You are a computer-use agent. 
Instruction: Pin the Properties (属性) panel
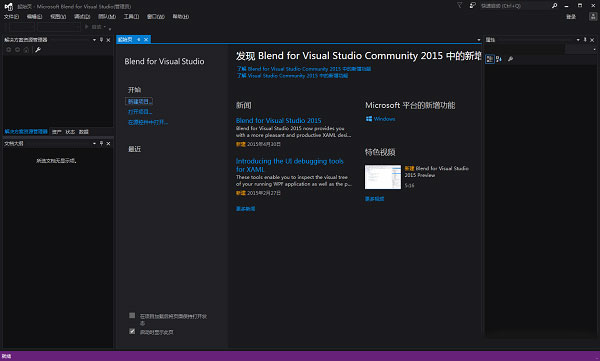coord(585,40)
